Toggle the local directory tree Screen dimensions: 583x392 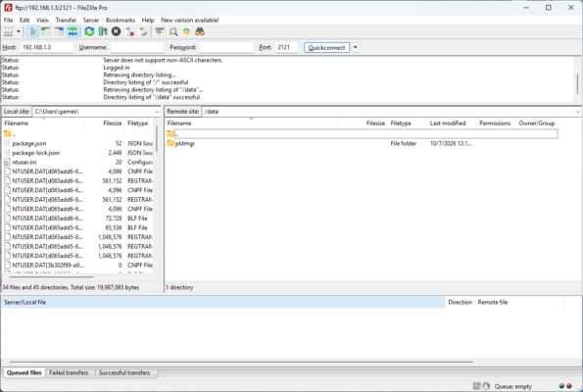click(46, 31)
